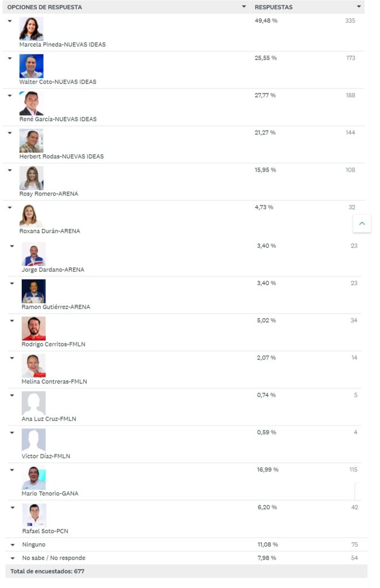Click Ramon Gutiérrez's photo thumbnail
The height and width of the screenshot is (588, 380).
coord(33,291)
